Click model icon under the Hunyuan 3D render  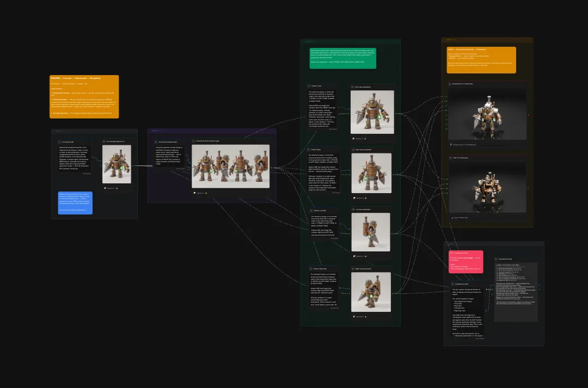point(451,145)
